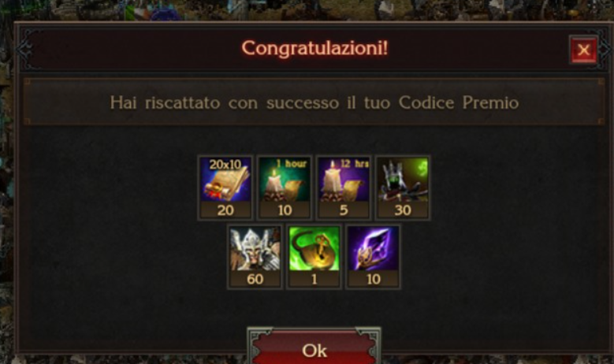Click the Congratulazioni! title text
The image size is (614, 364).
click(x=314, y=49)
